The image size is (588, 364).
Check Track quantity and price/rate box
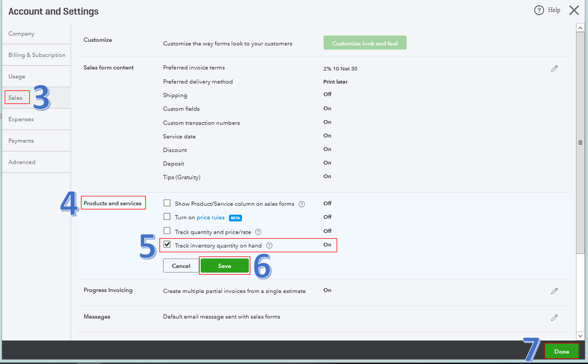pyautogui.click(x=167, y=231)
